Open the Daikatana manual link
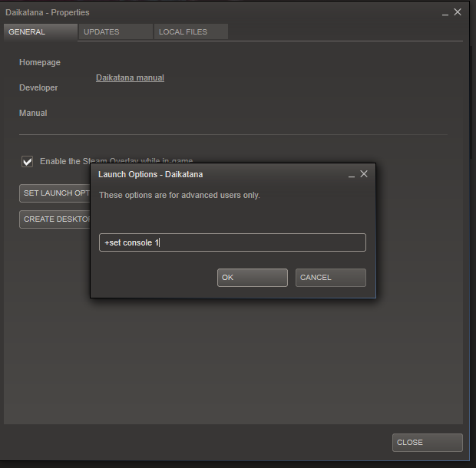This screenshot has width=476, height=468. [x=130, y=77]
